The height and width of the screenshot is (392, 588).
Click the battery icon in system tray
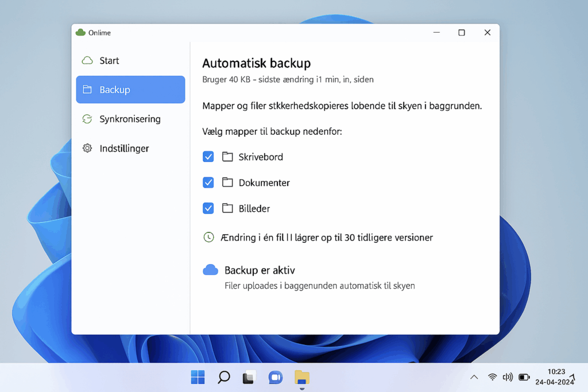pos(524,377)
